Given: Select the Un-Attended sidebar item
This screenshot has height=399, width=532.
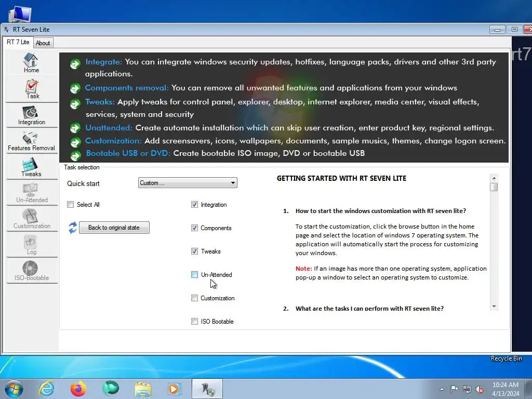Looking at the screenshot, I should click(x=32, y=193).
